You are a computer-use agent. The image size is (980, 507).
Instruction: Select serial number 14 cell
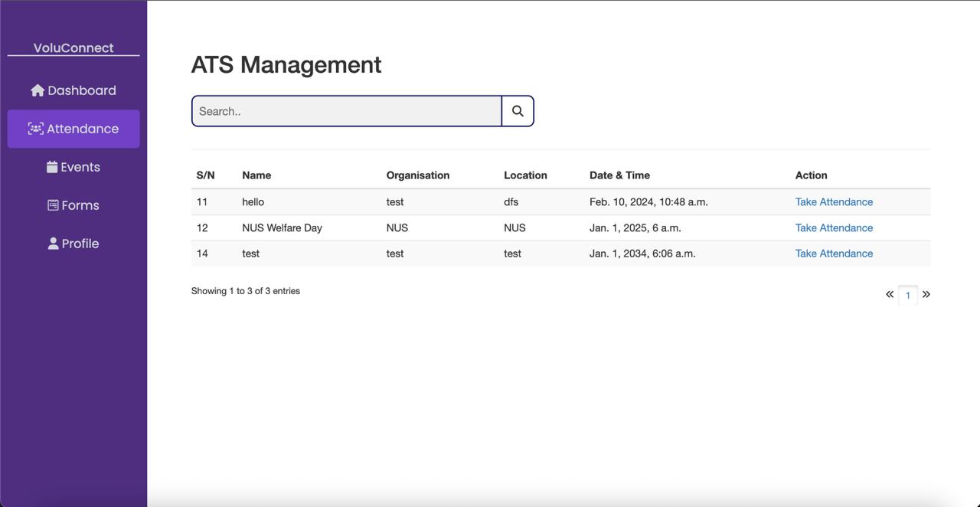tap(202, 253)
